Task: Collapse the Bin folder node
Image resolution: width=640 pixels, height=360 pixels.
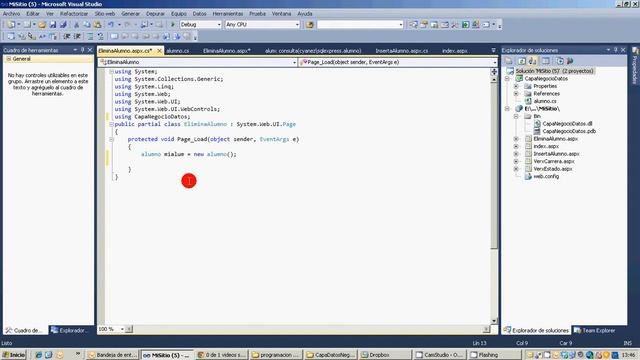Action: point(516,116)
